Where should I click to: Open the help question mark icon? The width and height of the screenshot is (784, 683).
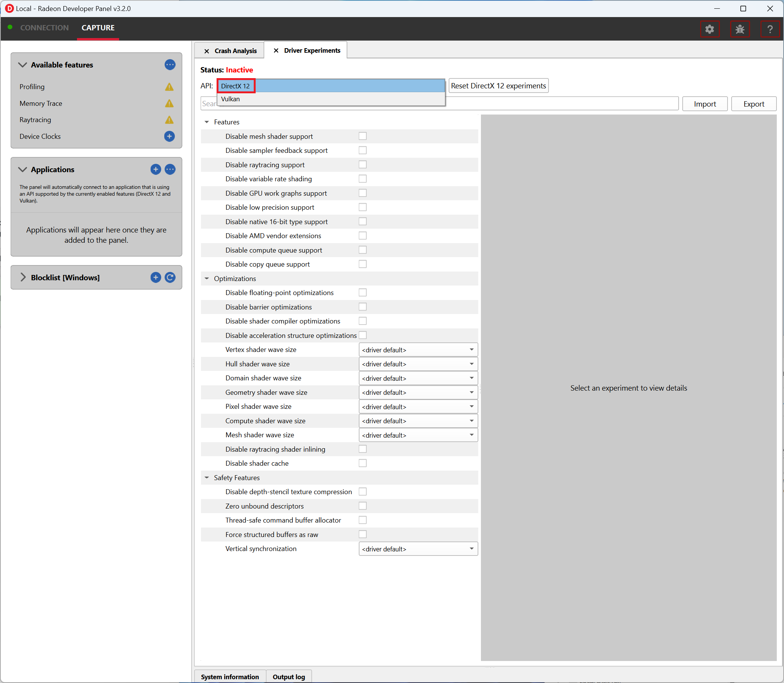point(770,29)
